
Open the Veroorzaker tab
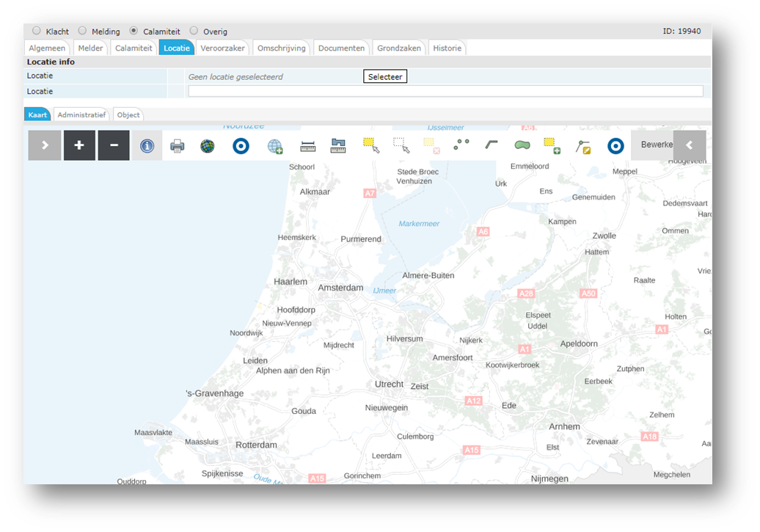click(224, 48)
